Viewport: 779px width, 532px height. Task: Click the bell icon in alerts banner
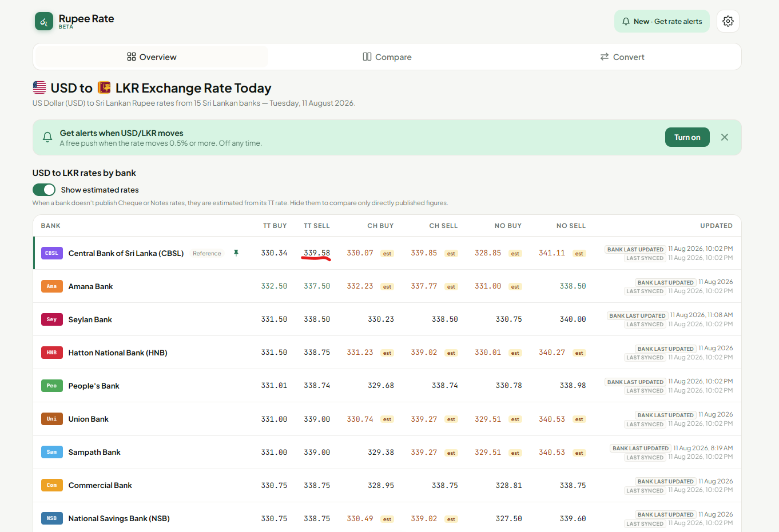click(x=47, y=137)
